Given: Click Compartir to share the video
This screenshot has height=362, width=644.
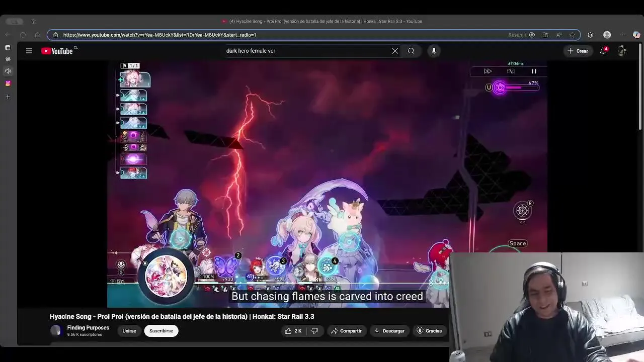Looking at the screenshot, I should pyautogui.click(x=346, y=331).
